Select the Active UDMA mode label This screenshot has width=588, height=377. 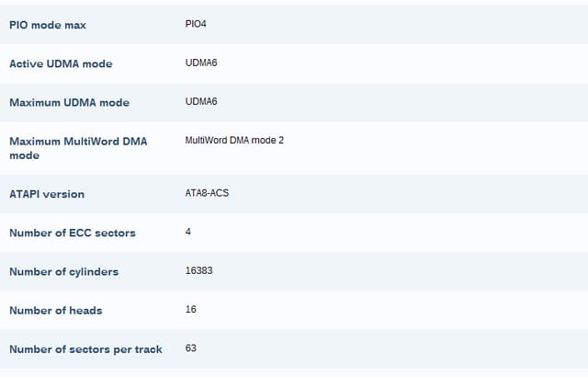tap(61, 63)
